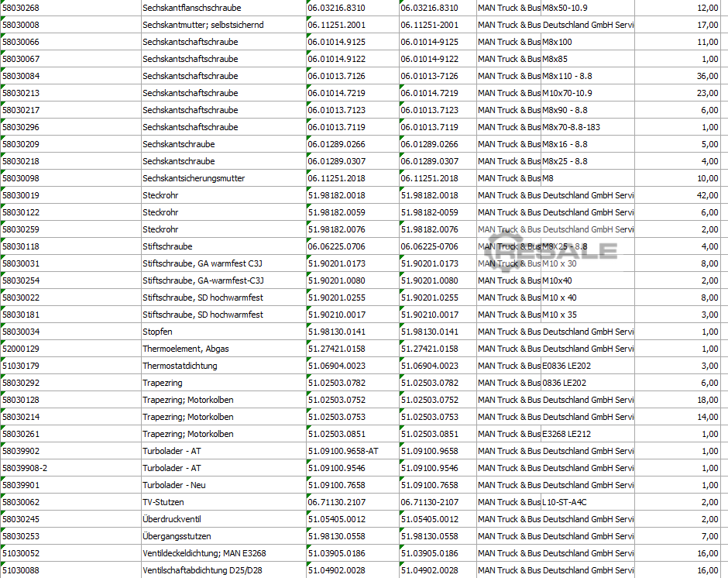Click the quantity cell showing 23,00
The height and width of the screenshot is (578, 728).
(x=680, y=93)
